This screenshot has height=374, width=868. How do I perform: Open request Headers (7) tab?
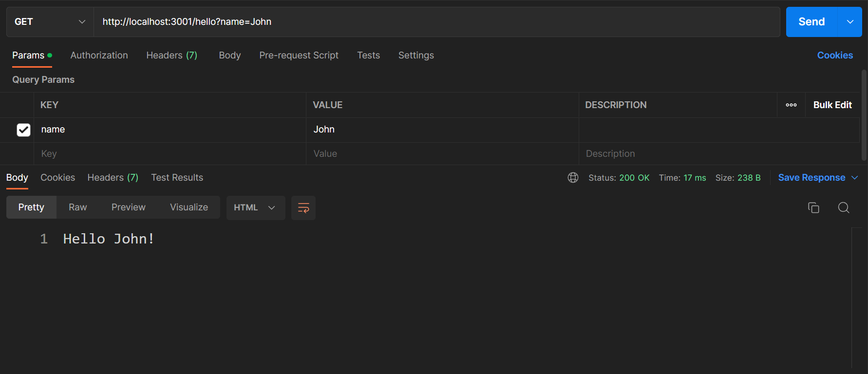(171, 56)
